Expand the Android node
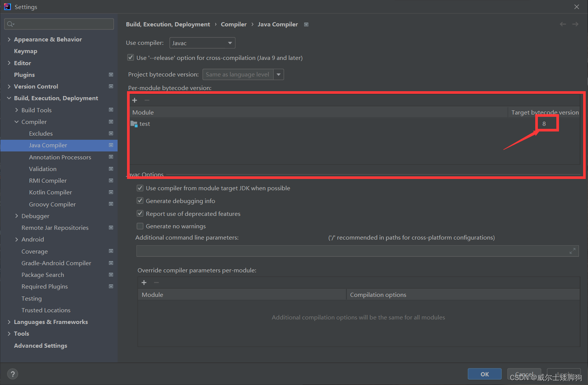The width and height of the screenshot is (588, 385). click(17, 239)
